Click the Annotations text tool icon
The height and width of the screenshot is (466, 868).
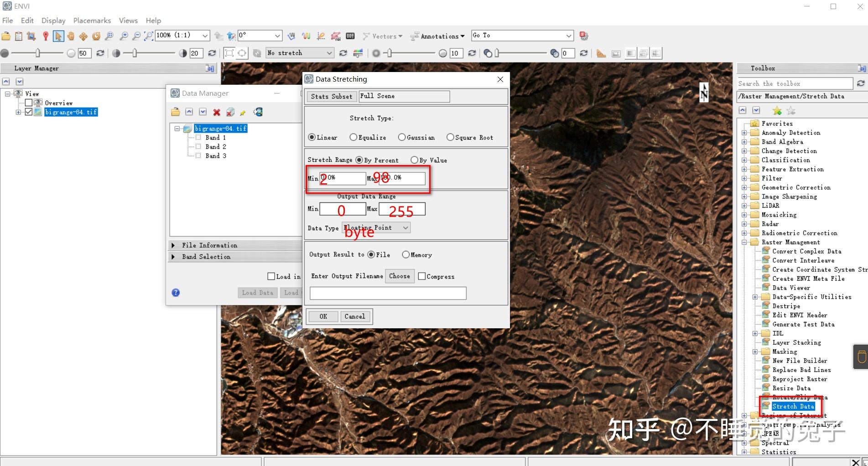coord(414,36)
